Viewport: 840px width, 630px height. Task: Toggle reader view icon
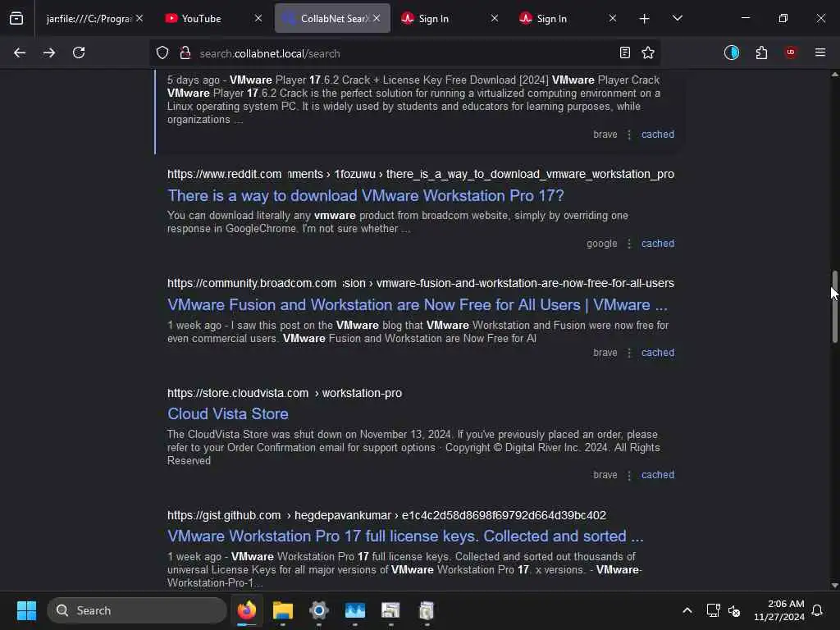tap(624, 53)
